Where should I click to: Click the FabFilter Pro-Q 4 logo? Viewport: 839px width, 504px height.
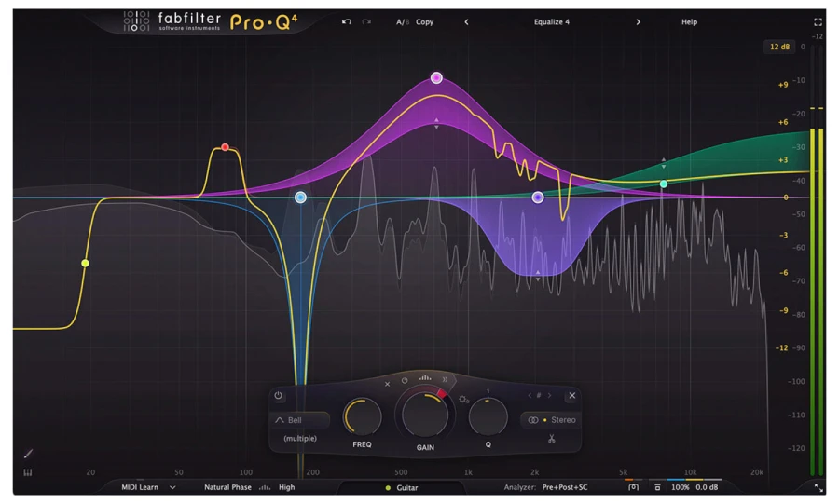pyautogui.click(x=211, y=22)
